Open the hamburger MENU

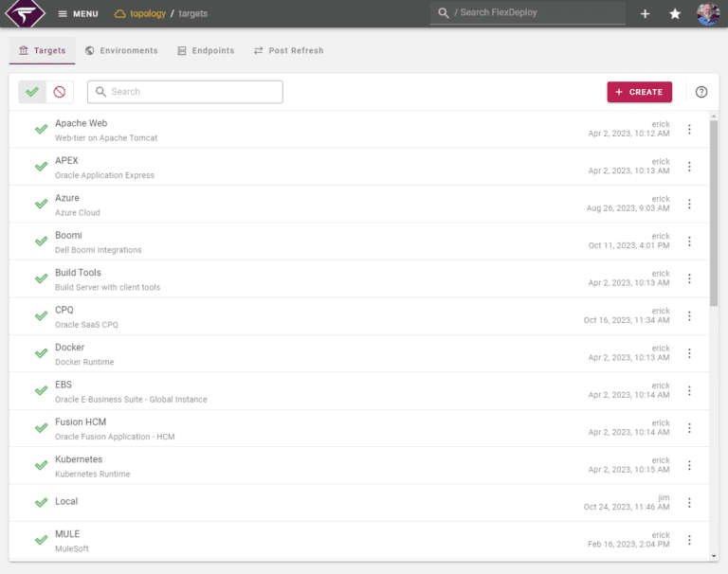pos(78,14)
